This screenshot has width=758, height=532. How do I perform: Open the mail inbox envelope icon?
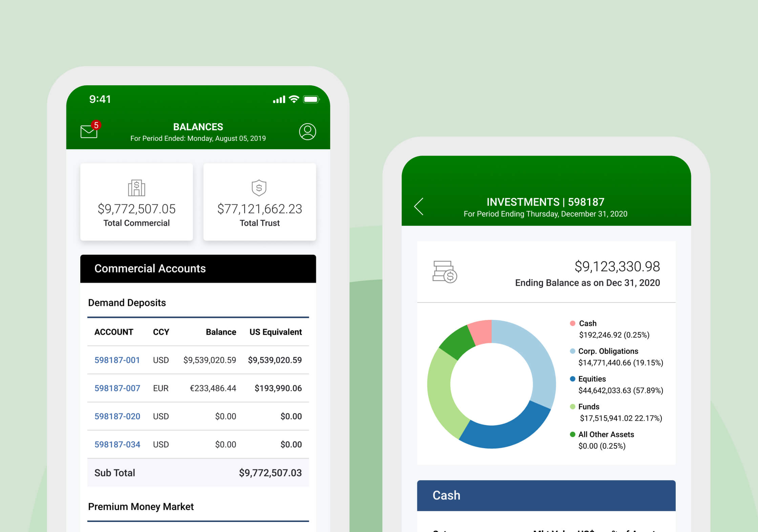[89, 131]
